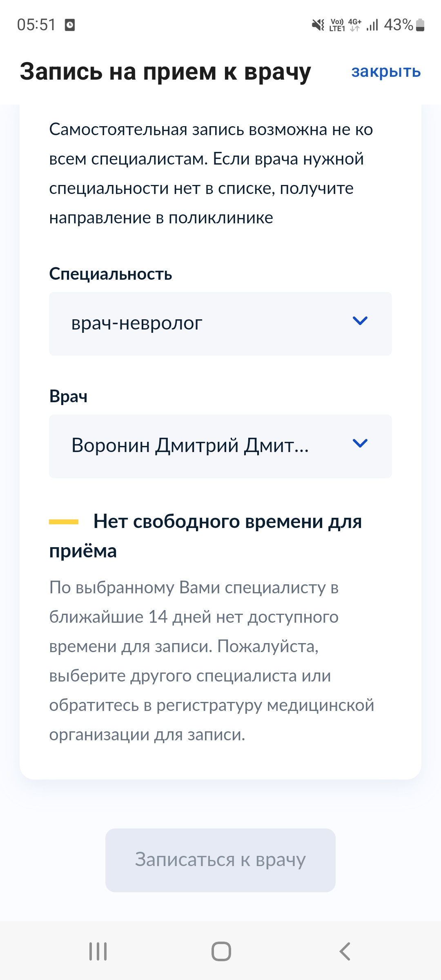Tap the clock app notification icon
The width and height of the screenshot is (441, 980).
click(70, 25)
